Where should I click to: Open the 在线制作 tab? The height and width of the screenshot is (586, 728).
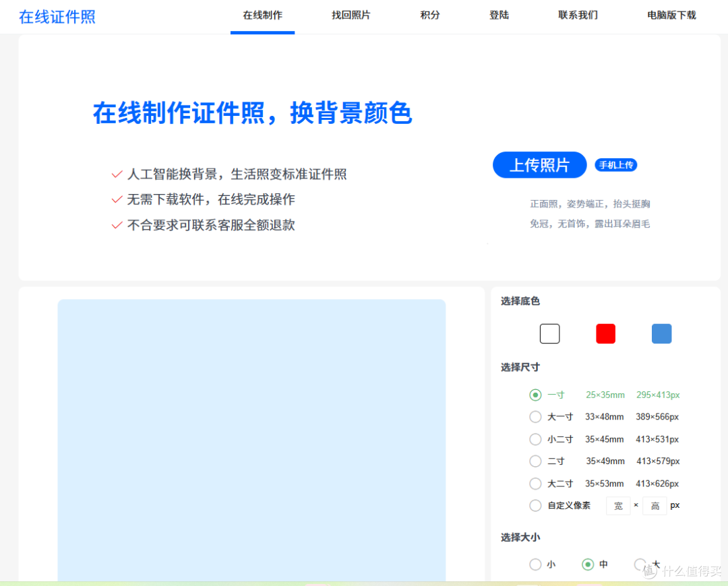coord(262,15)
